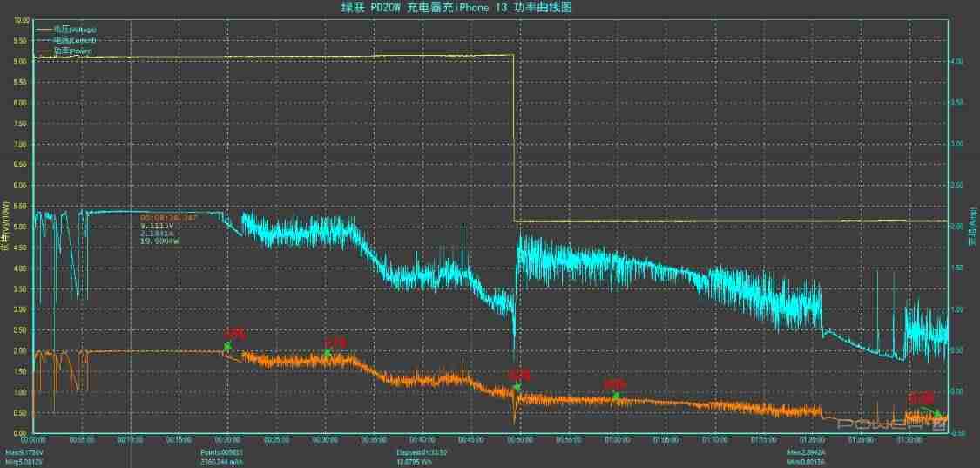
Task: Click the Max current statistic at bottom right
Action: pos(804,451)
